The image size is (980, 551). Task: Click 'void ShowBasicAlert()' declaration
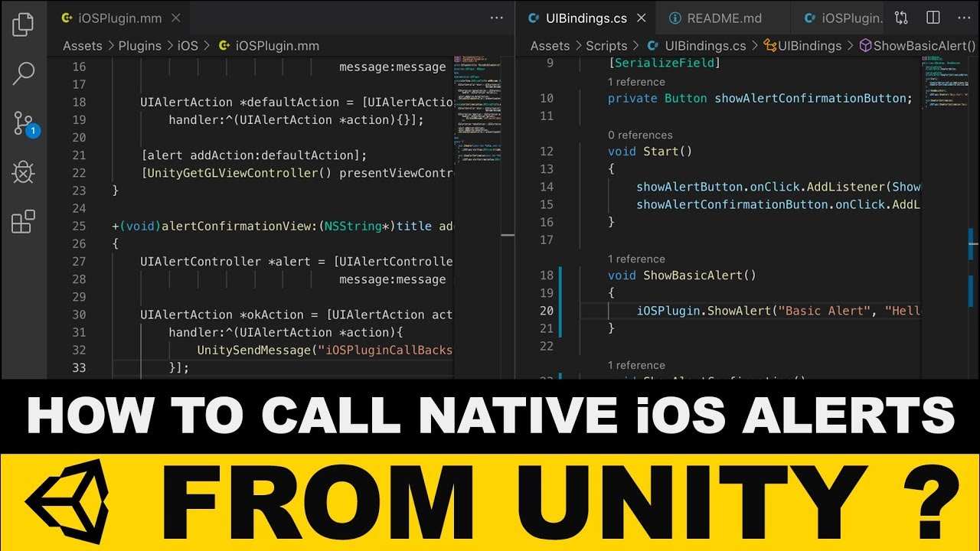pyautogui.click(x=682, y=275)
